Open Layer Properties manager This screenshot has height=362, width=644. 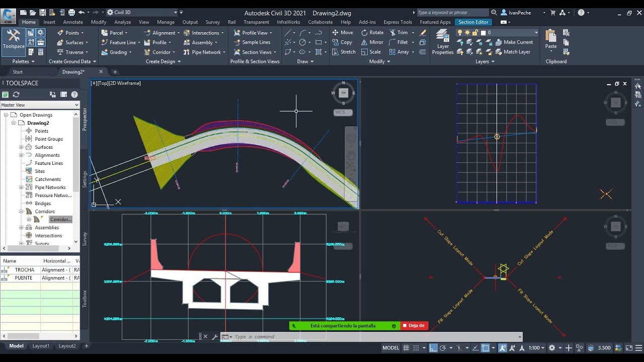pyautogui.click(x=443, y=42)
